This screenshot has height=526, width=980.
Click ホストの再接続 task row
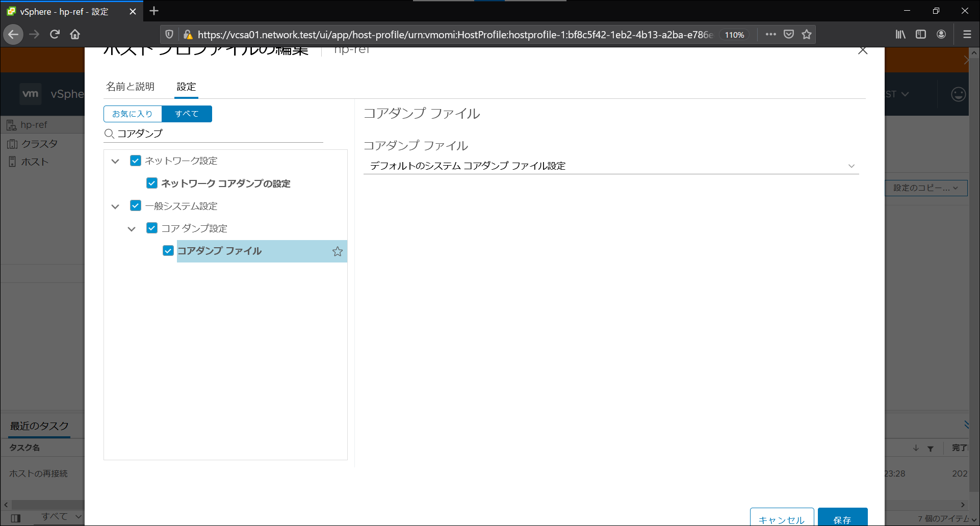(38, 474)
